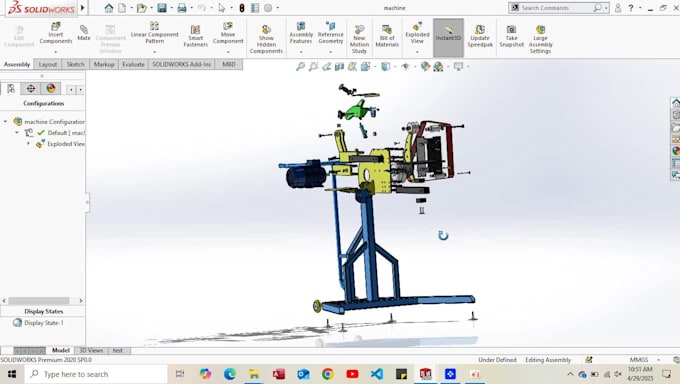Select Display State-1 item

pos(44,323)
